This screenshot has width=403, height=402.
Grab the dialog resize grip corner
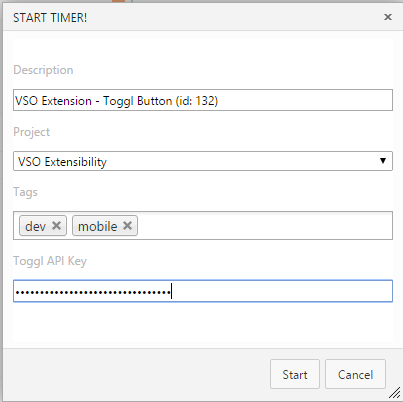(x=394, y=392)
